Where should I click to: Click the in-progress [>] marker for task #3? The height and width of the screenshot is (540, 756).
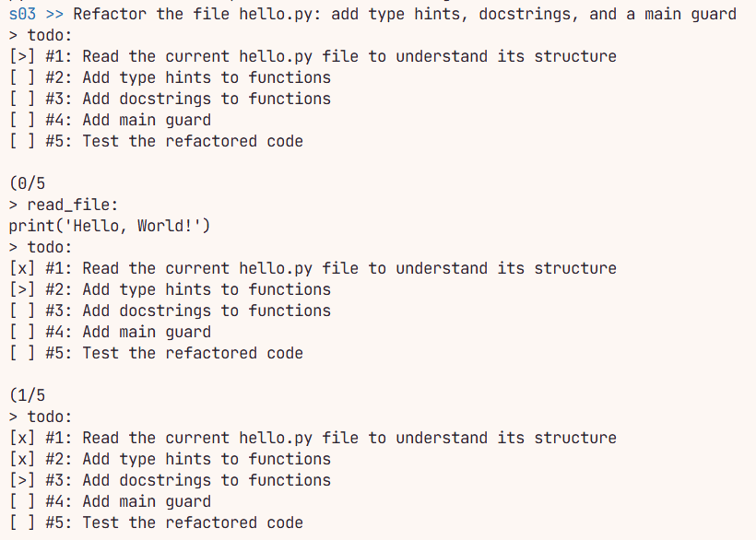[x=22, y=480]
